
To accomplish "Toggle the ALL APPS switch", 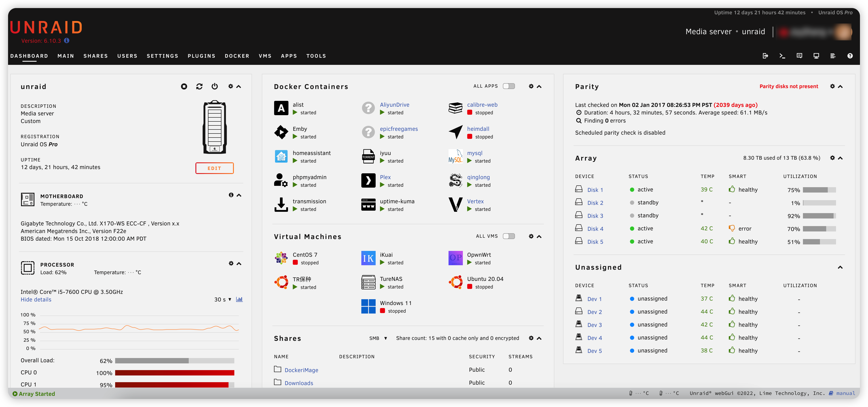I will tap(509, 86).
